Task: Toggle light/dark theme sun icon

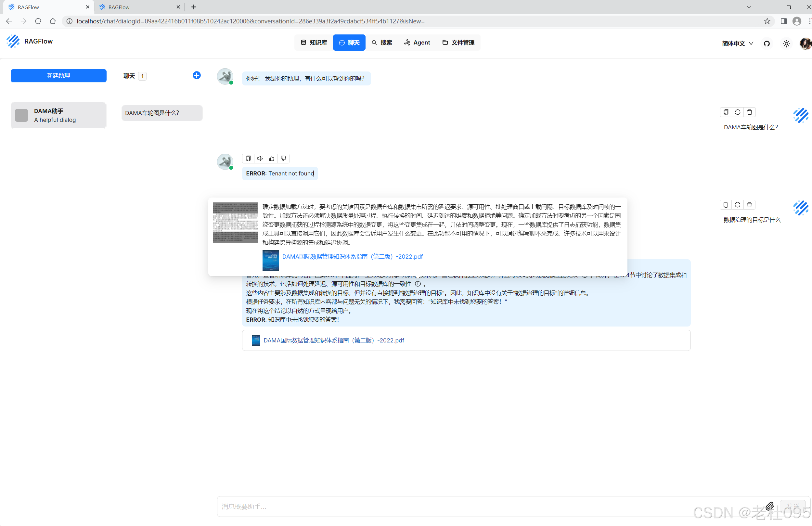Action: pos(786,43)
